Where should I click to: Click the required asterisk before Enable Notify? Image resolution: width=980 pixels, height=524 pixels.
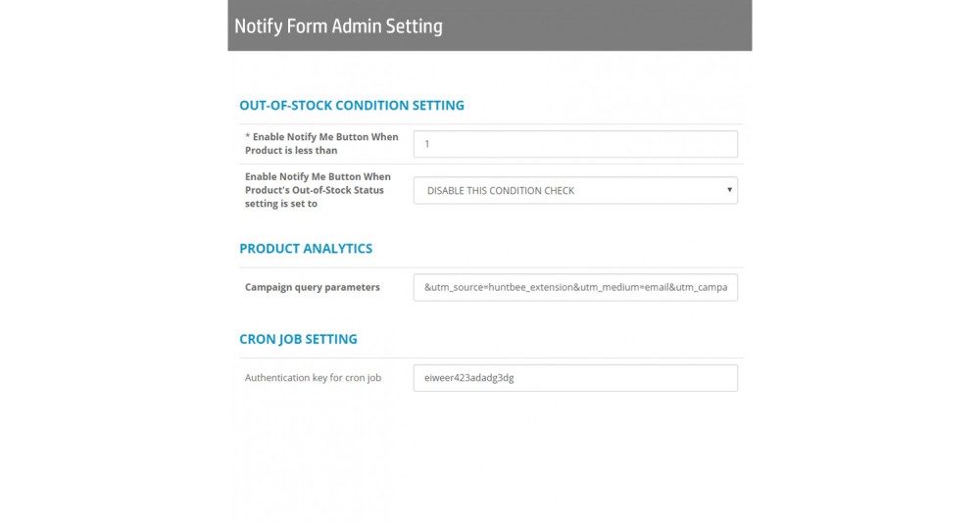click(248, 136)
